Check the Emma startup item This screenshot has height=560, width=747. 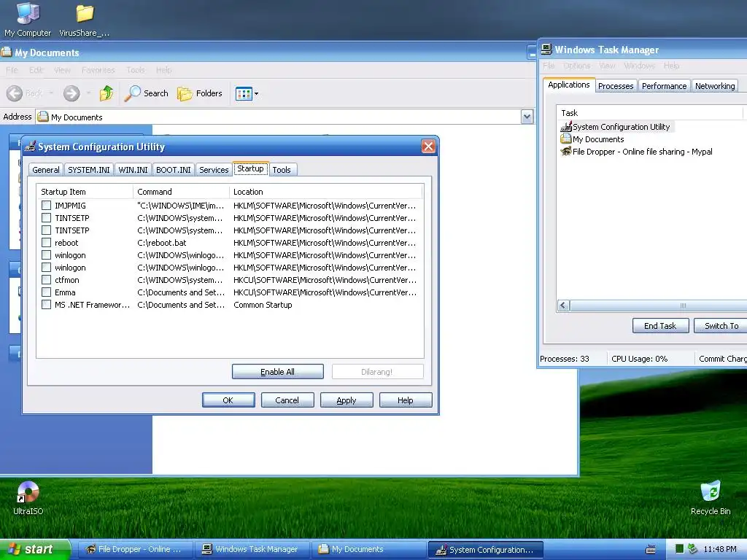[x=46, y=292]
